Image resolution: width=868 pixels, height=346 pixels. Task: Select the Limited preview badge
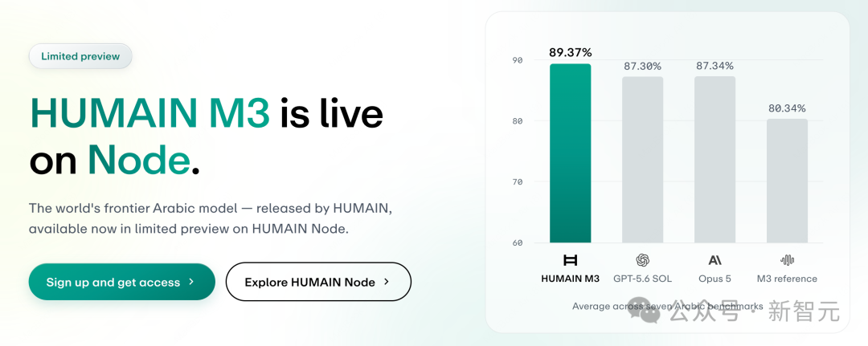[x=80, y=56]
